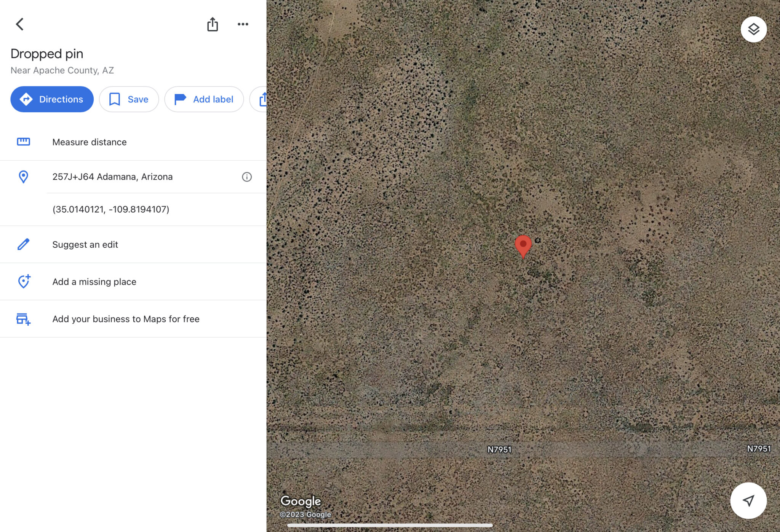
Task: Go back using the left chevron arrow
Action: 19,24
